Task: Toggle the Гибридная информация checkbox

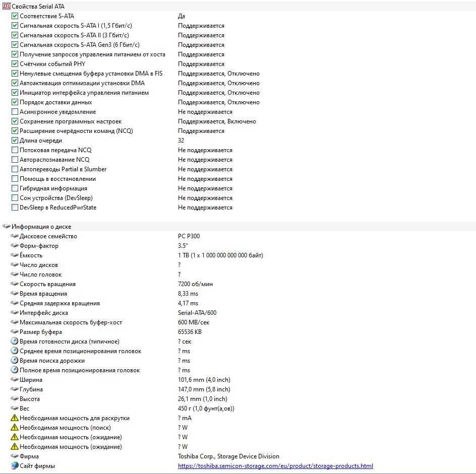Action: tap(15, 188)
